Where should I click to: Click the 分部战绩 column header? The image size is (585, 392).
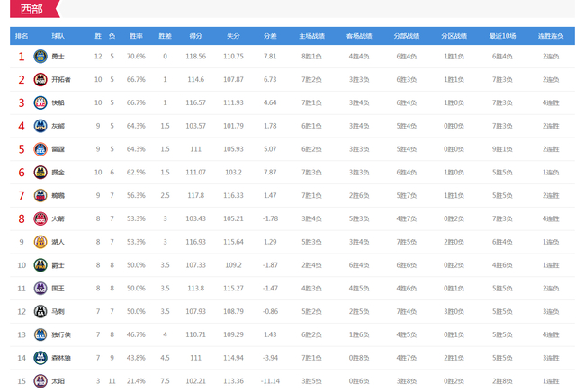(407, 36)
